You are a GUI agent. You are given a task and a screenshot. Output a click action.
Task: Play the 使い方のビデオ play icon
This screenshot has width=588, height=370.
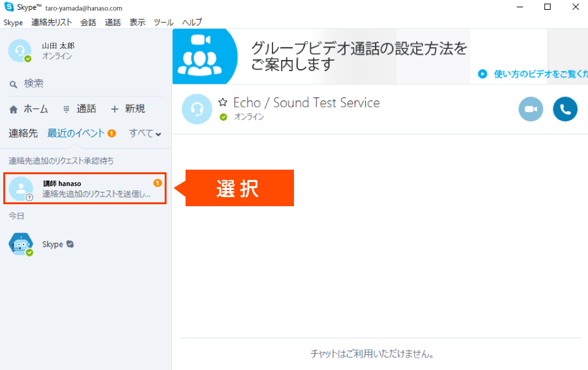coord(483,74)
